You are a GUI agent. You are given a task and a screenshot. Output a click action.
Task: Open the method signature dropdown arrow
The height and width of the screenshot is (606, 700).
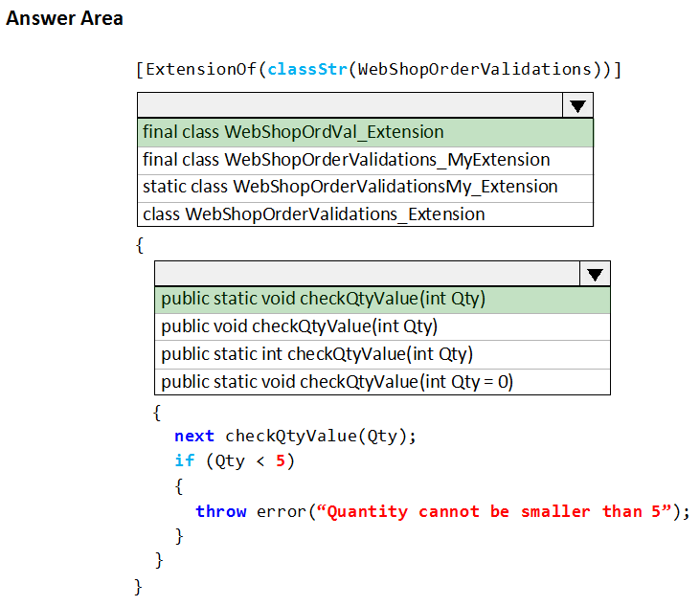595,274
